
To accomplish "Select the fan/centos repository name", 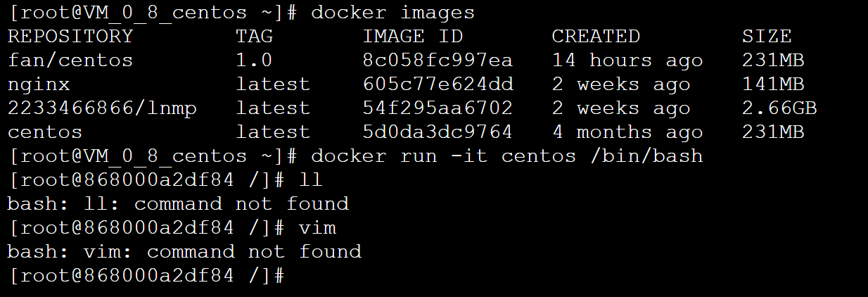I will coord(70,61).
